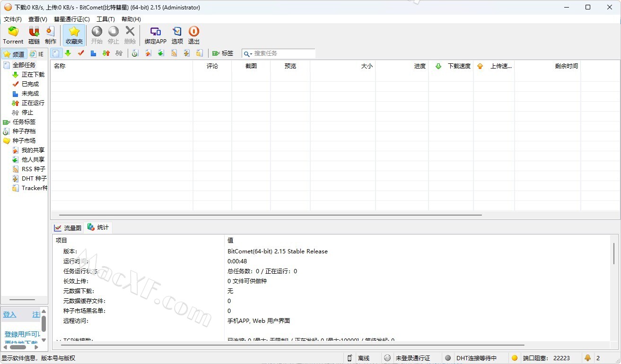Viewport: 621px width, 364px height.
Task: Open a Torrent file via toolbar
Action: [x=13, y=35]
